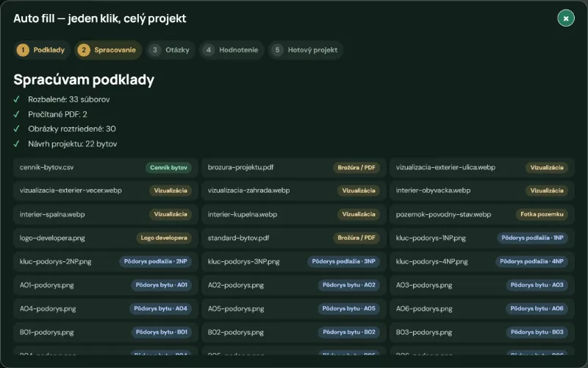588x368 pixels.
Task: Go to step 1 Podklady
Action: tap(42, 50)
